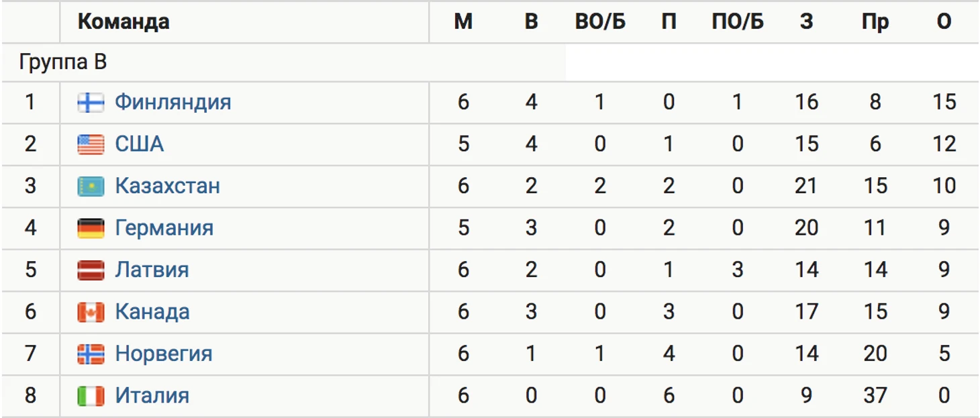The image size is (980, 418).
Task: Open the США team link
Action: click(x=140, y=144)
